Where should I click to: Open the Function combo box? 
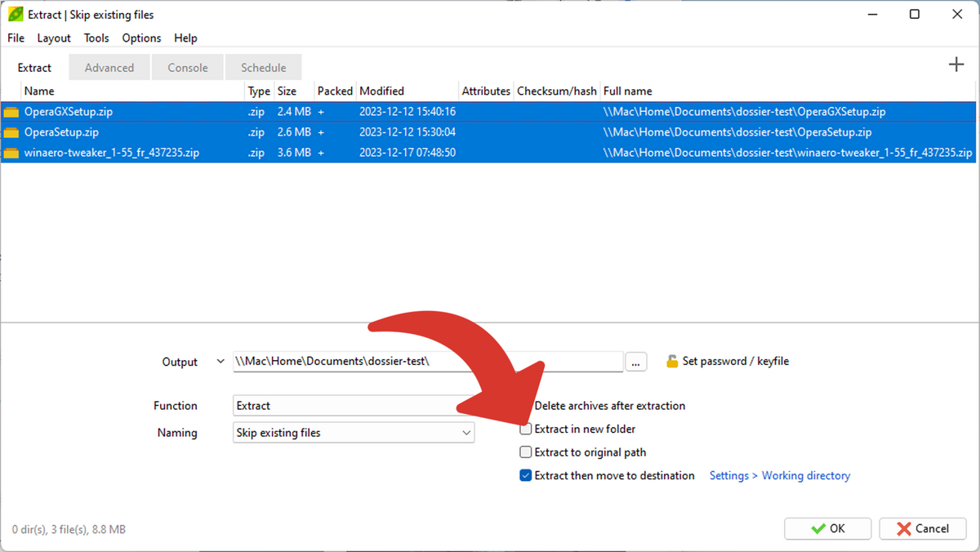tap(354, 406)
